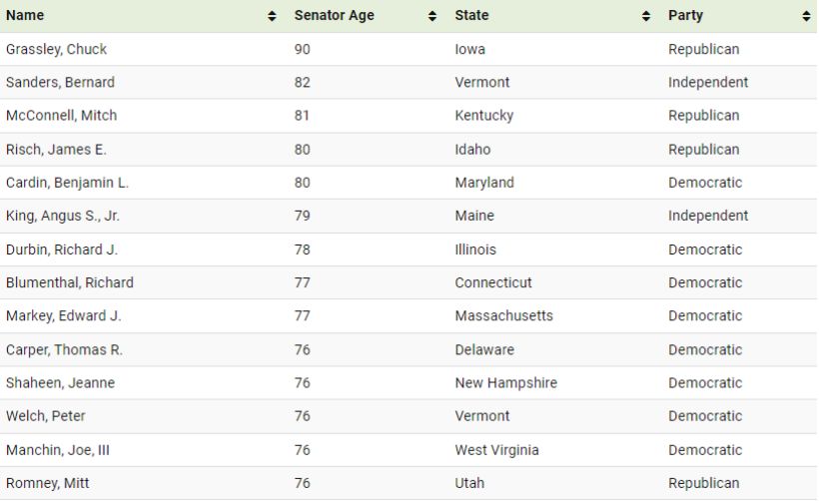Click the sort icon for State column
This screenshot has width=819, height=504.
pos(645,16)
